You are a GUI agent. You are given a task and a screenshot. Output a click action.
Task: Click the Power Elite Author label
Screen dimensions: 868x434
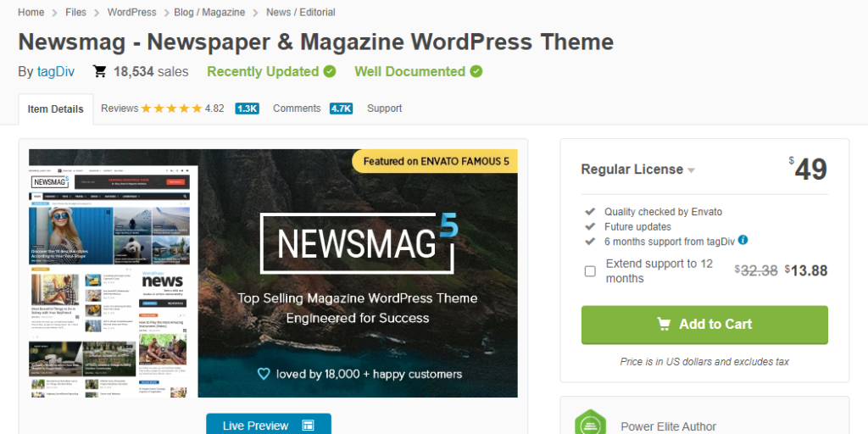(669, 427)
